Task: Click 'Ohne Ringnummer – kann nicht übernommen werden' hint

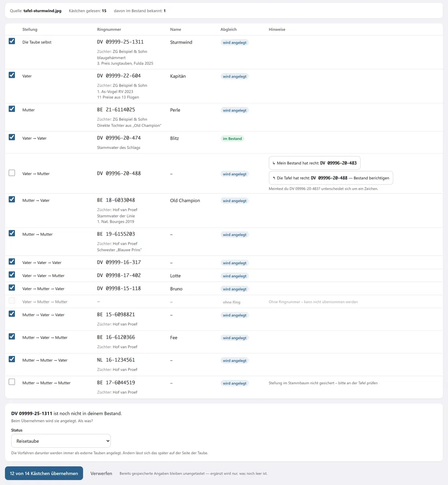Action: 313,302
